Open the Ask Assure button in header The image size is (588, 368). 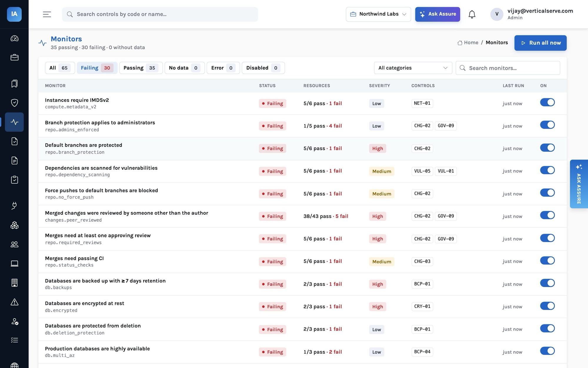click(x=437, y=14)
